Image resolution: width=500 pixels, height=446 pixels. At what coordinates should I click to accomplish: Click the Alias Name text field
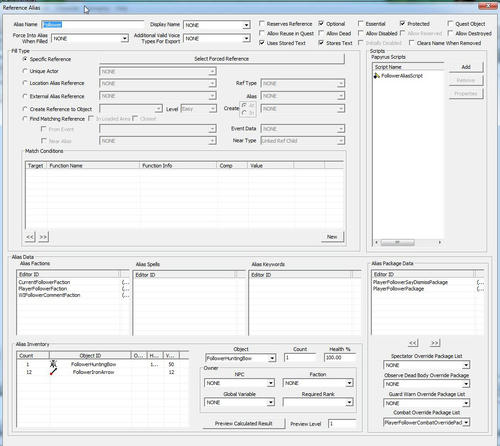pos(93,24)
